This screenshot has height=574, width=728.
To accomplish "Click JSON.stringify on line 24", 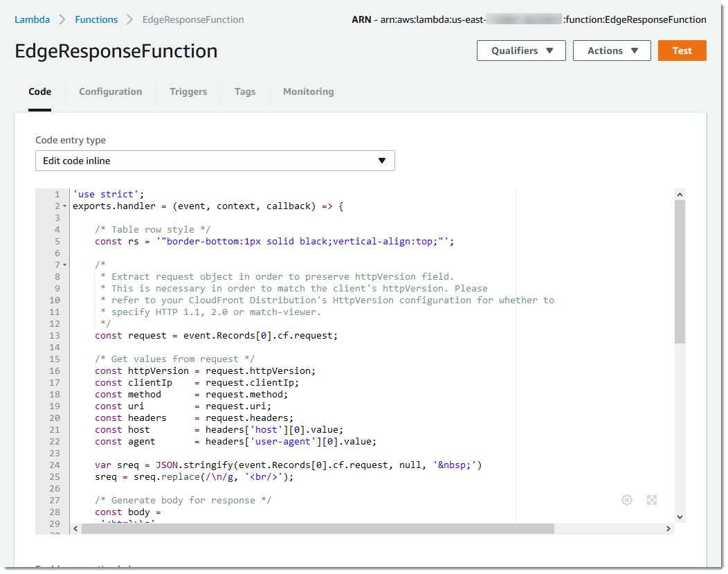I will click(194, 465).
